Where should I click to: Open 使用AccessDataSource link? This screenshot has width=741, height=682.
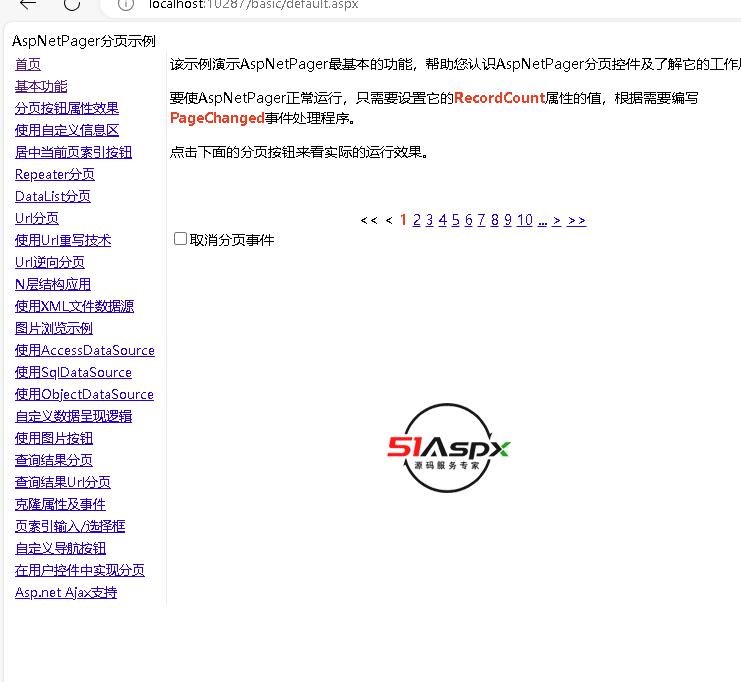pos(85,350)
